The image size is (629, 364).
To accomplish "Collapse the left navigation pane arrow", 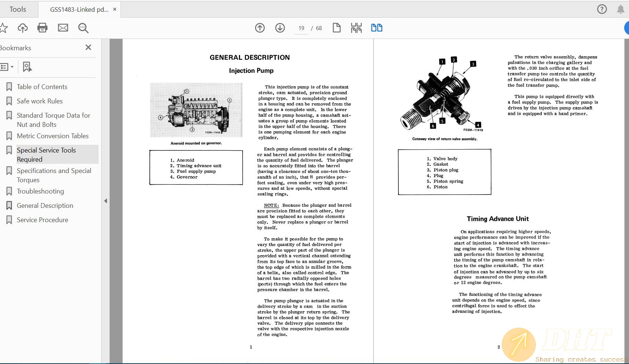I will pos(106,201).
